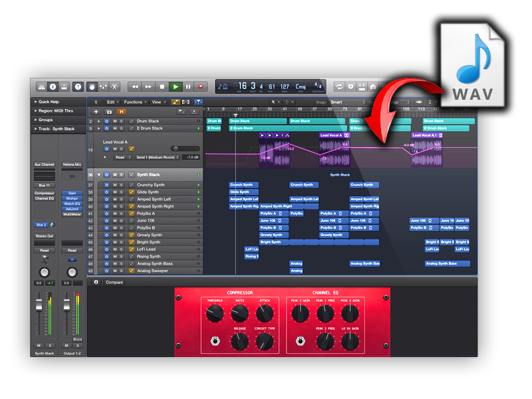Open the Editors scissors icon
The width and height of the screenshot is (532, 399).
(x=115, y=86)
